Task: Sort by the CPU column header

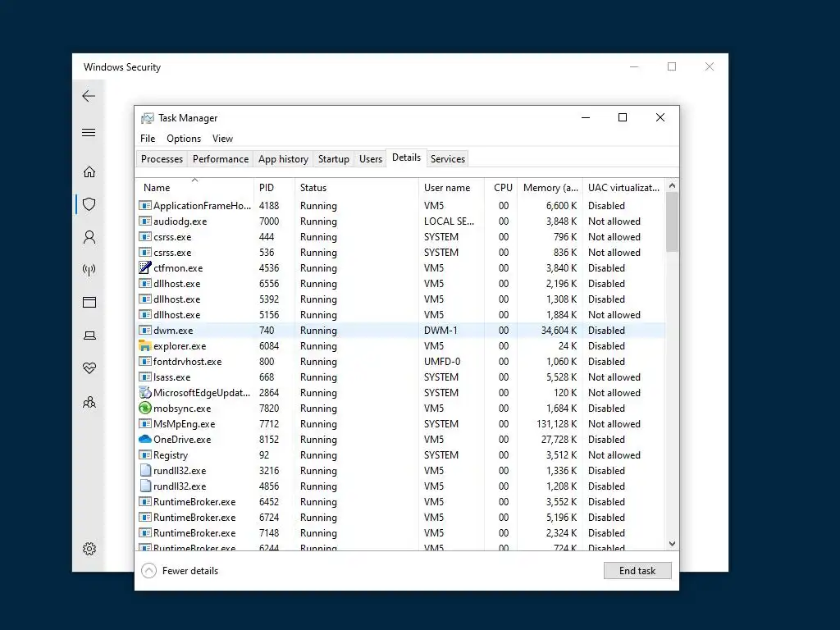Action: tap(501, 188)
